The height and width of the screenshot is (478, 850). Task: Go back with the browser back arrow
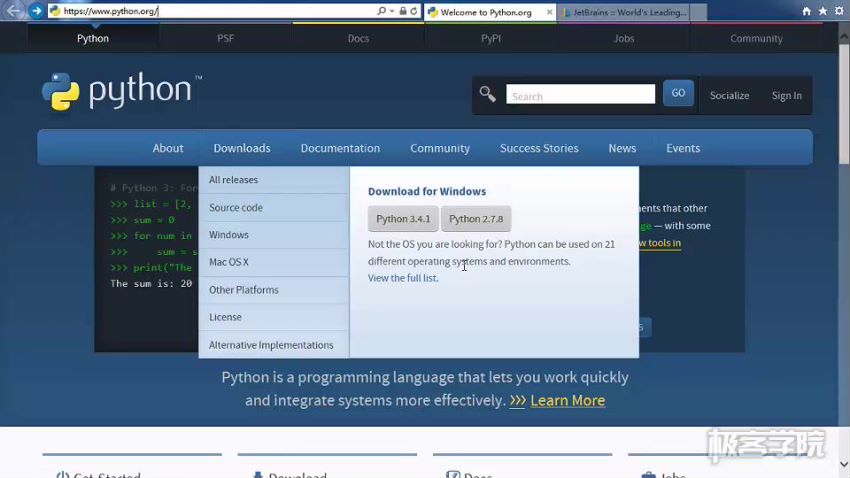pyautogui.click(x=14, y=10)
